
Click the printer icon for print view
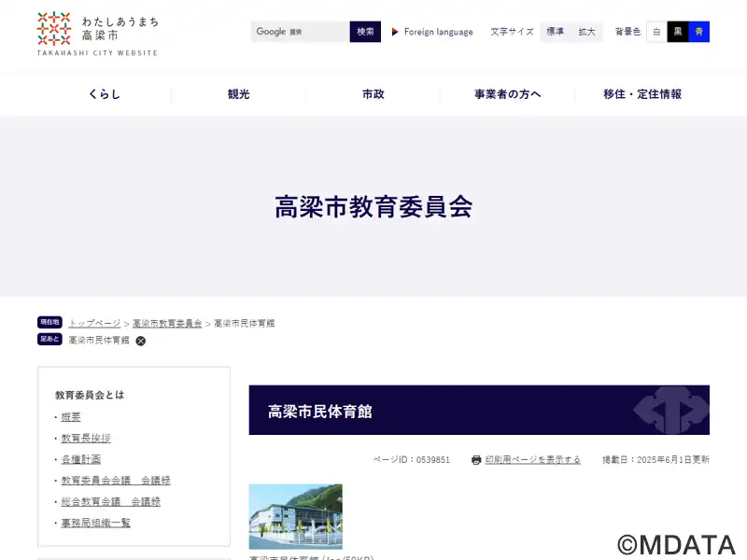(476, 460)
